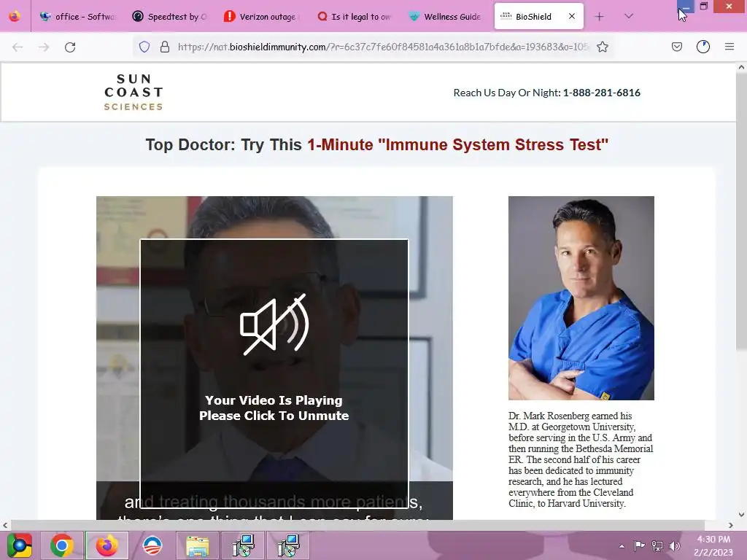Open the 'Is it legal to own' tab
This screenshot has height=560, width=747.
354,16
